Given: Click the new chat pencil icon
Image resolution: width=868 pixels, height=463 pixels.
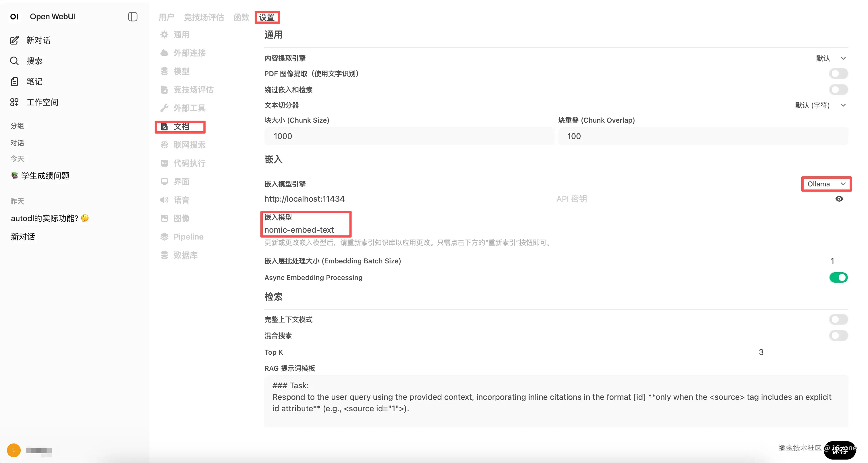Looking at the screenshot, I should [x=14, y=40].
